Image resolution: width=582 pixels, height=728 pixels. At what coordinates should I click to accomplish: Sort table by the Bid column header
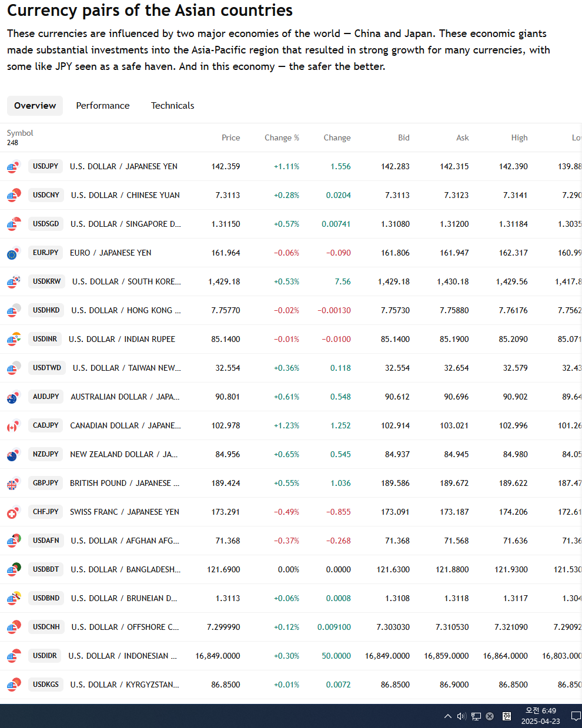(x=403, y=137)
